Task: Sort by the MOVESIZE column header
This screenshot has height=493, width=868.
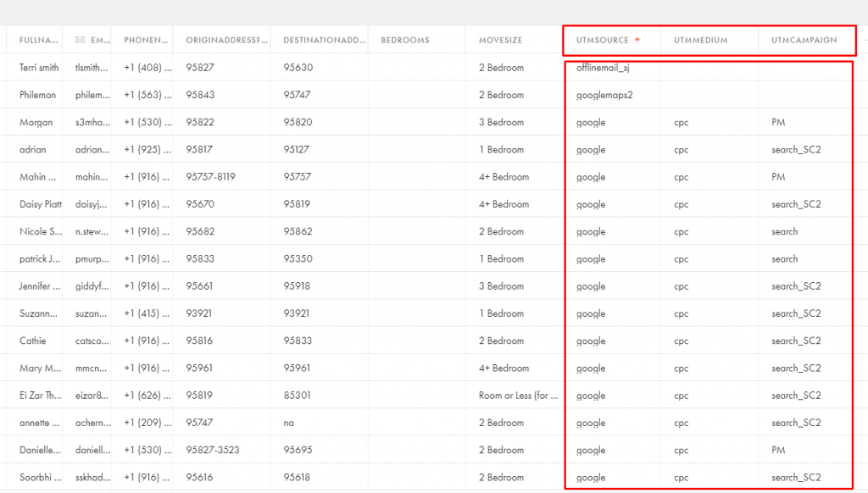Action: [499, 39]
